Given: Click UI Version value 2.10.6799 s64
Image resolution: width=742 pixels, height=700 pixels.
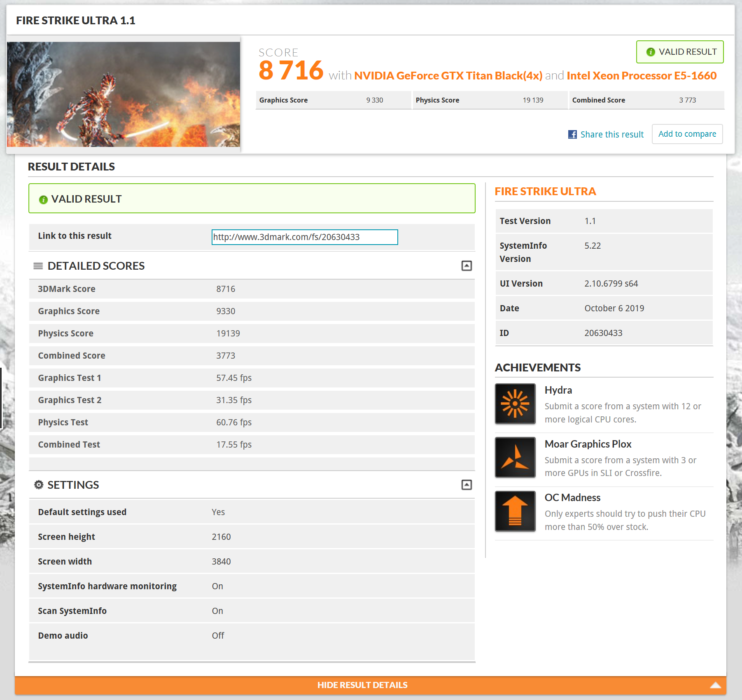Looking at the screenshot, I should [x=611, y=284].
